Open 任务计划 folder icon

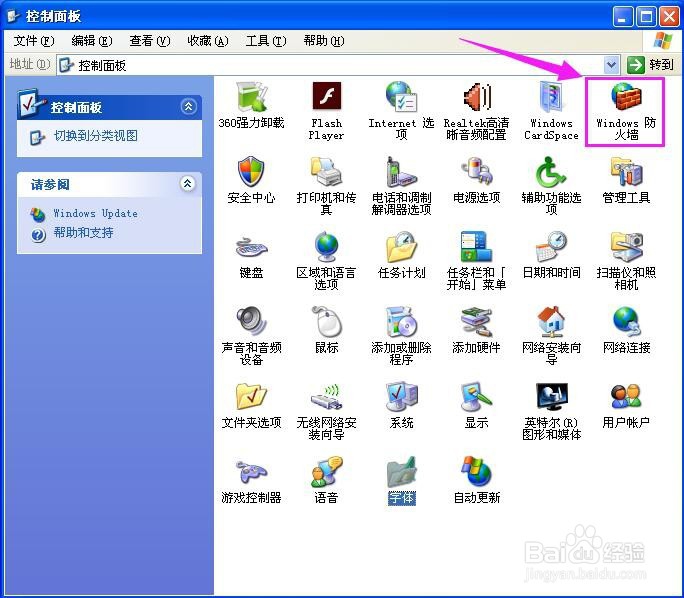click(x=401, y=247)
